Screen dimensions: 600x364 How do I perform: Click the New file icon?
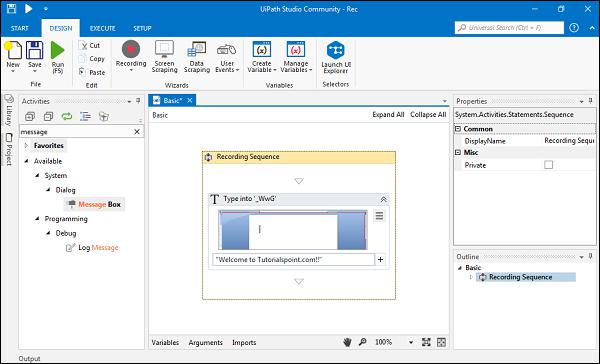[13, 50]
